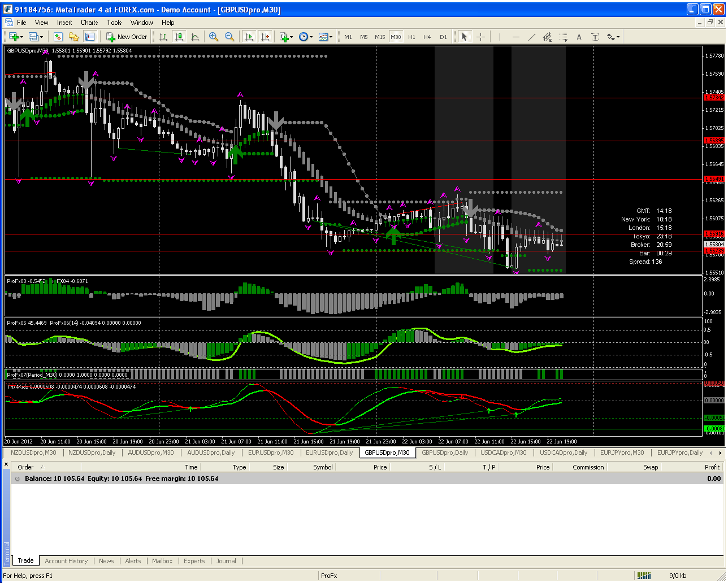Open the Window menu
The width and height of the screenshot is (728, 583).
(x=141, y=23)
